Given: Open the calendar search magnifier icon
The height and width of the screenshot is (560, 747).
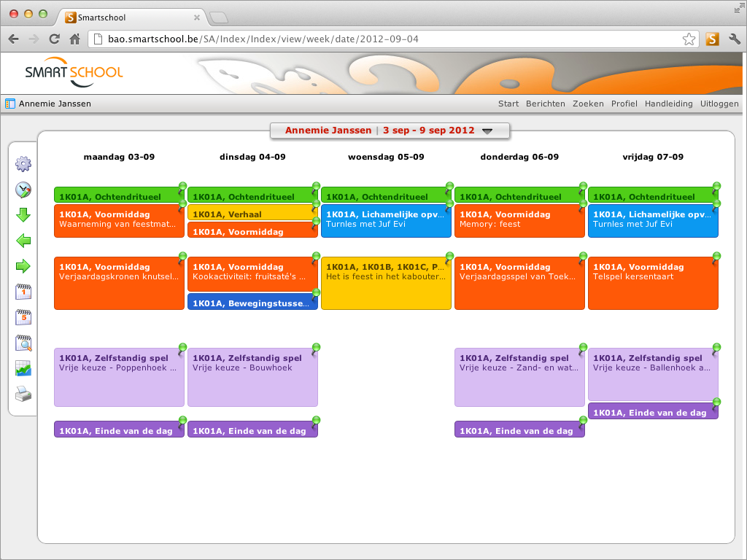Looking at the screenshot, I should [x=23, y=343].
